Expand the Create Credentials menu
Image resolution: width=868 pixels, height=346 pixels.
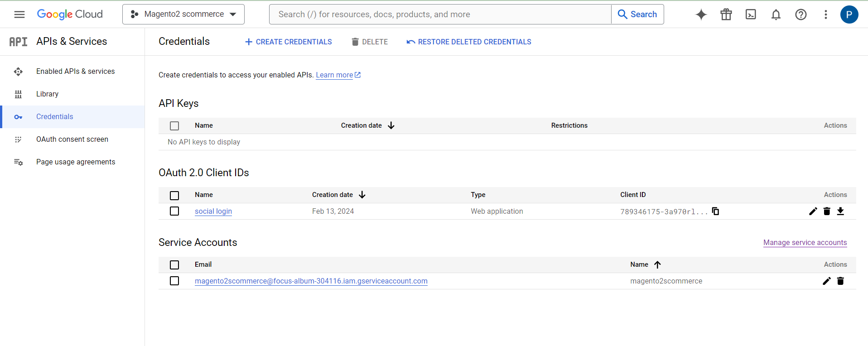tap(288, 42)
